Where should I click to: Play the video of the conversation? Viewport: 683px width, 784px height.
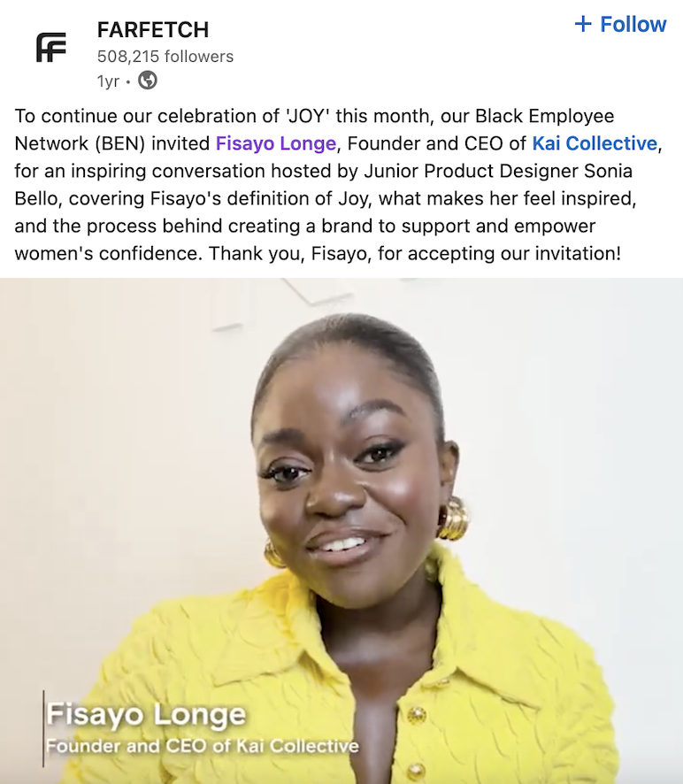(x=341, y=531)
